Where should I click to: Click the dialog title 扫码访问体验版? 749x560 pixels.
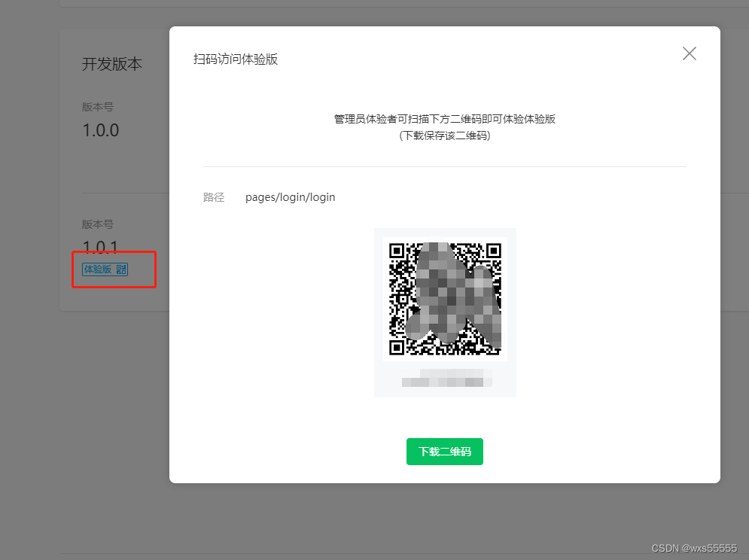236,59
